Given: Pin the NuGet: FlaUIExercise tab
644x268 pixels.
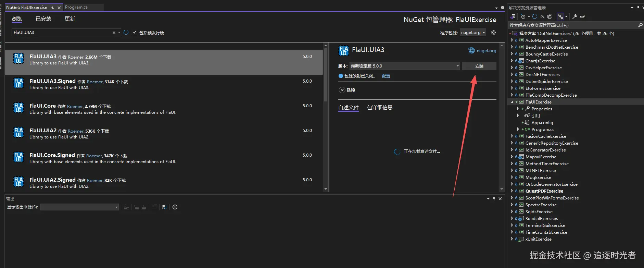Looking at the screenshot, I should tap(53, 8).
